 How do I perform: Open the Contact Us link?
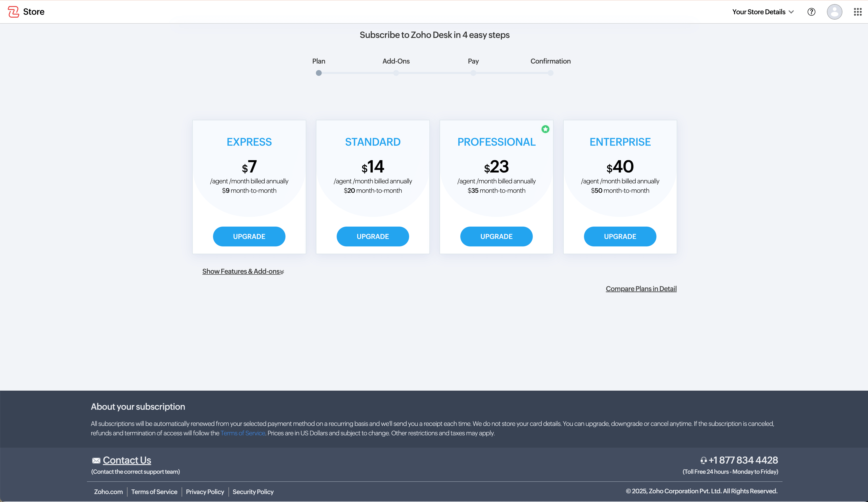(127, 460)
